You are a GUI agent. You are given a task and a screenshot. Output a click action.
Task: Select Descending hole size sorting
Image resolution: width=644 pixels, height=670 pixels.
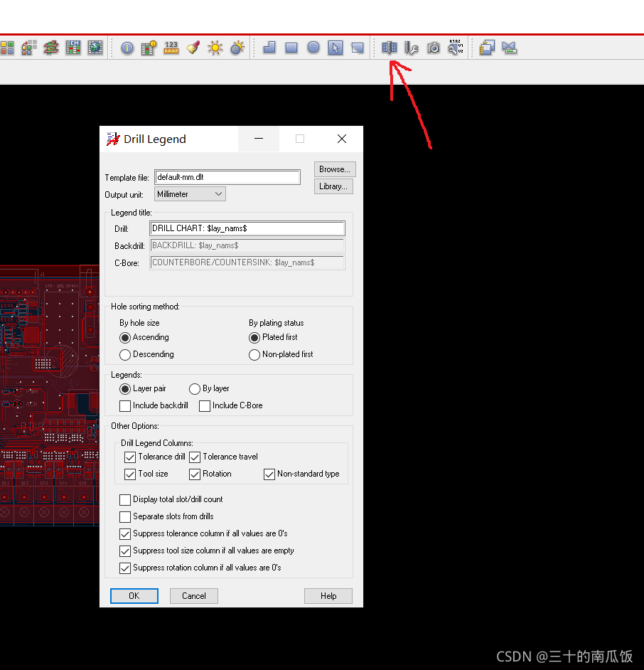[124, 355]
